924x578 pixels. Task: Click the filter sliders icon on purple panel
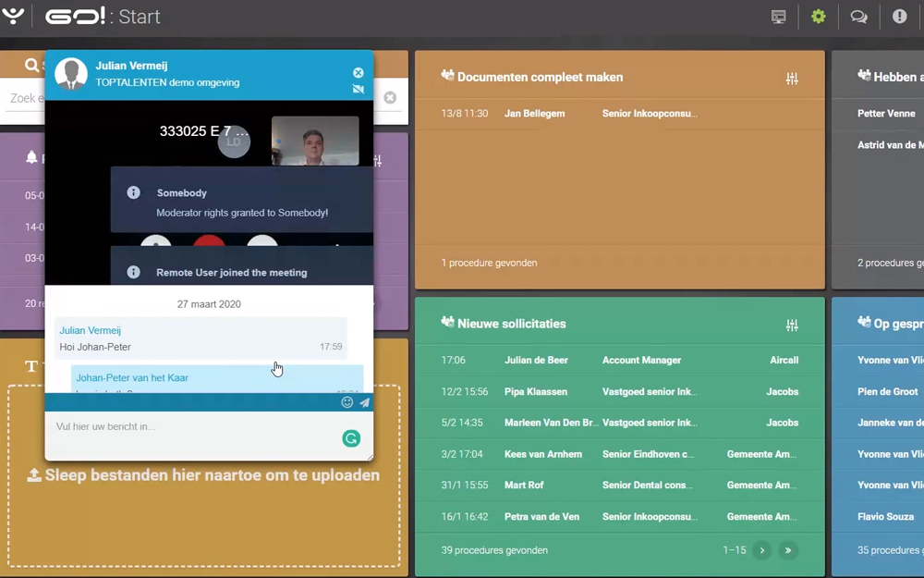pos(378,160)
